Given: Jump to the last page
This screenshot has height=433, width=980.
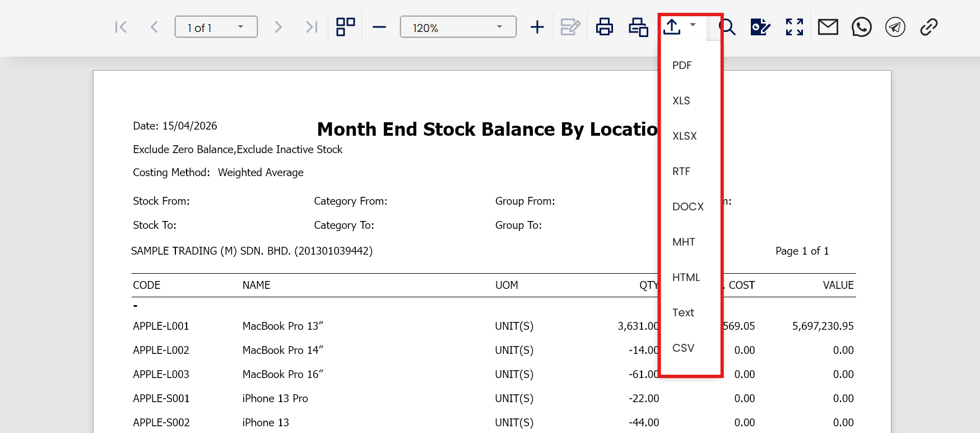Looking at the screenshot, I should pyautogui.click(x=312, y=27).
